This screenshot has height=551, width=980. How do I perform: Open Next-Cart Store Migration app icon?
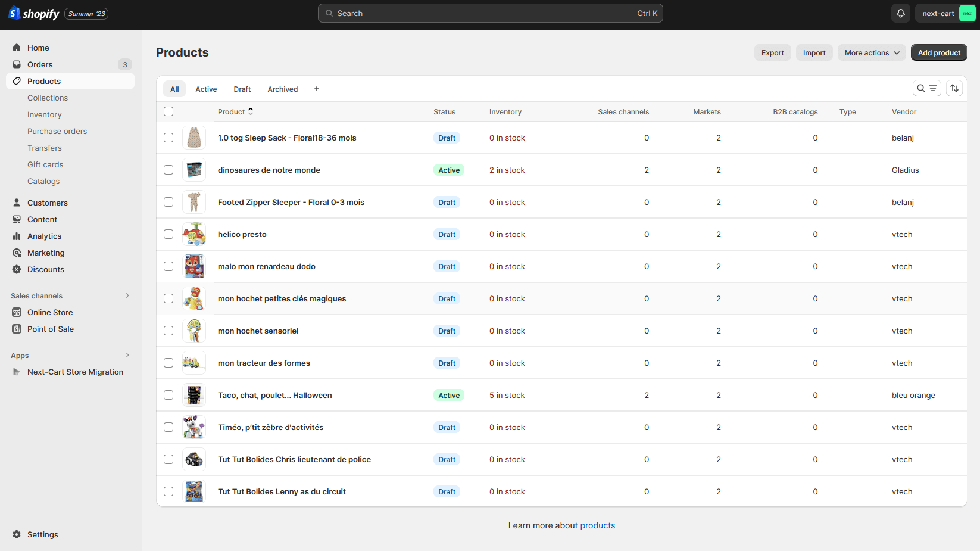[17, 372]
